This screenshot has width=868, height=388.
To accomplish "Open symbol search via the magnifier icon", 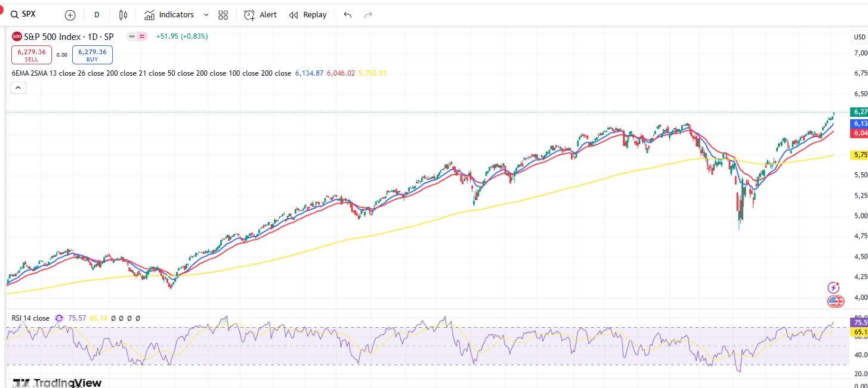I will [14, 15].
